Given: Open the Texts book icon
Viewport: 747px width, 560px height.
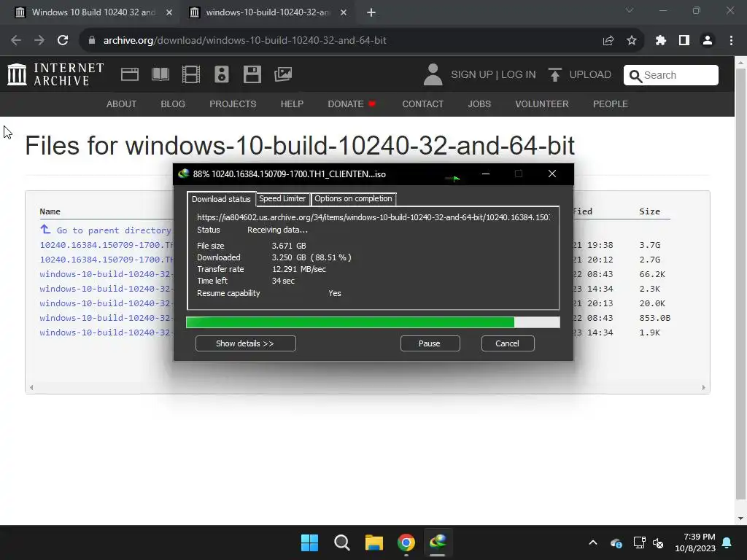Looking at the screenshot, I should (160, 75).
